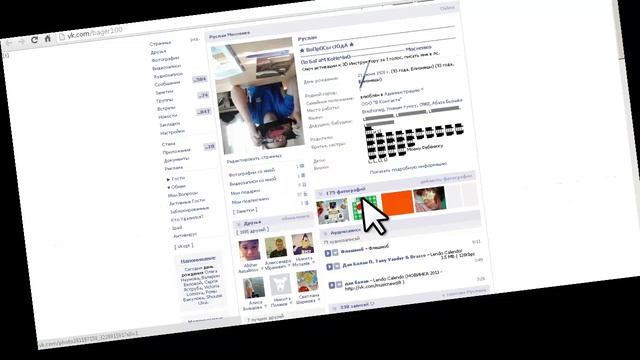Play the Tony Vander & Brasco track
Screen dimensions: 640x360
tap(329, 267)
